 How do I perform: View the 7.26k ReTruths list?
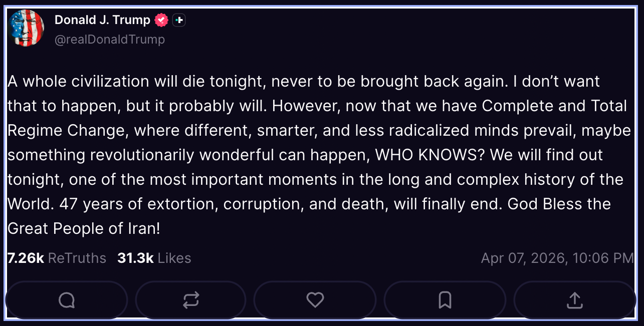coord(57,258)
